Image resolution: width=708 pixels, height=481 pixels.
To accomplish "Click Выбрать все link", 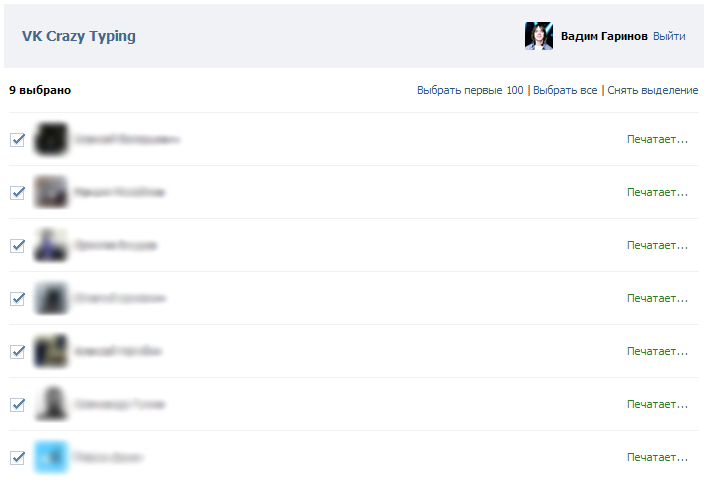I will click(565, 90).
